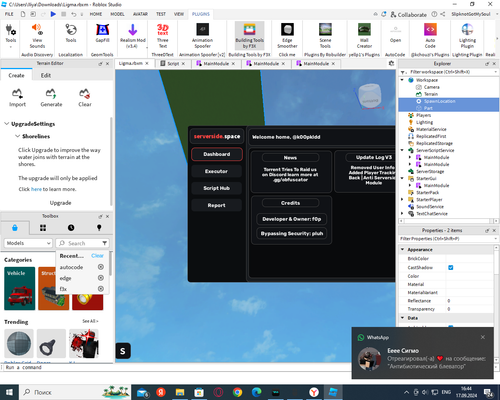Click the Generate terrain tool
Screen dimensions: 500x400
(x=51, y=98)
